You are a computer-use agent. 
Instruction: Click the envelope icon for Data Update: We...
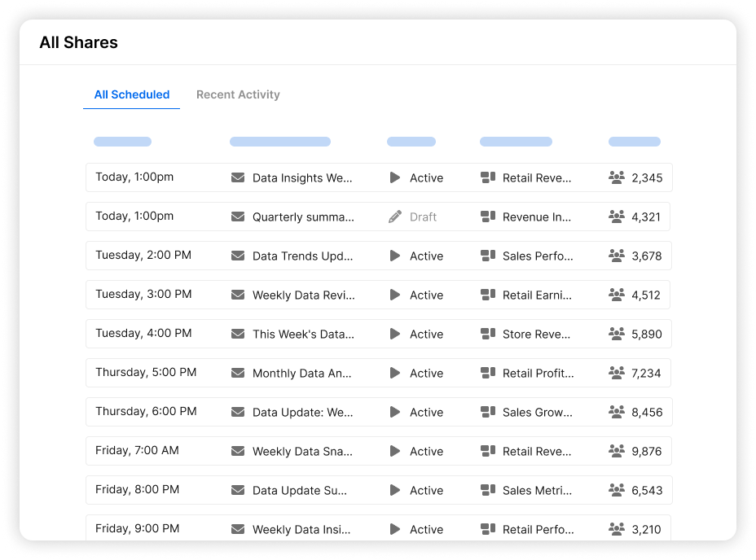[238, 412]
